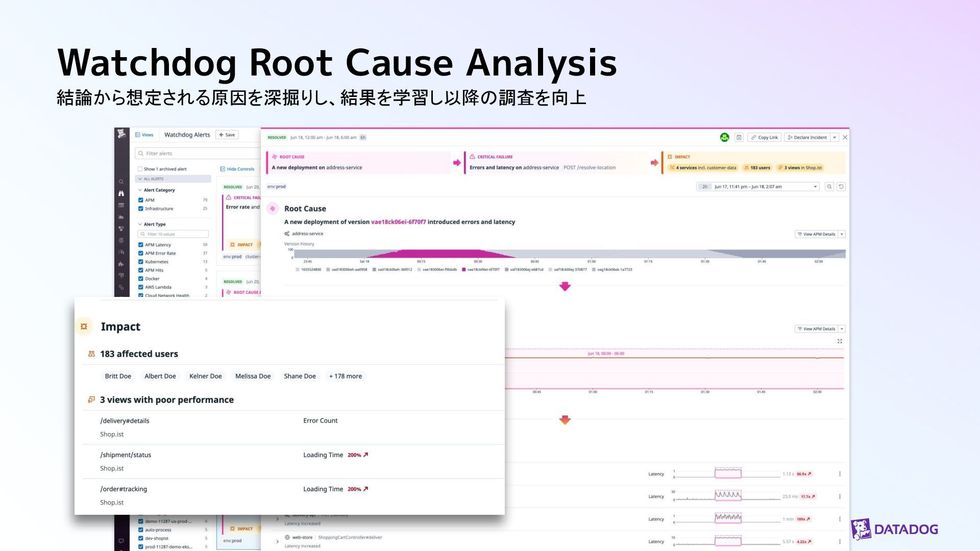This screenshot has height=551, width=980.
Task: Uncheck the Docker alert type
Action: click(x=140, y=279)
